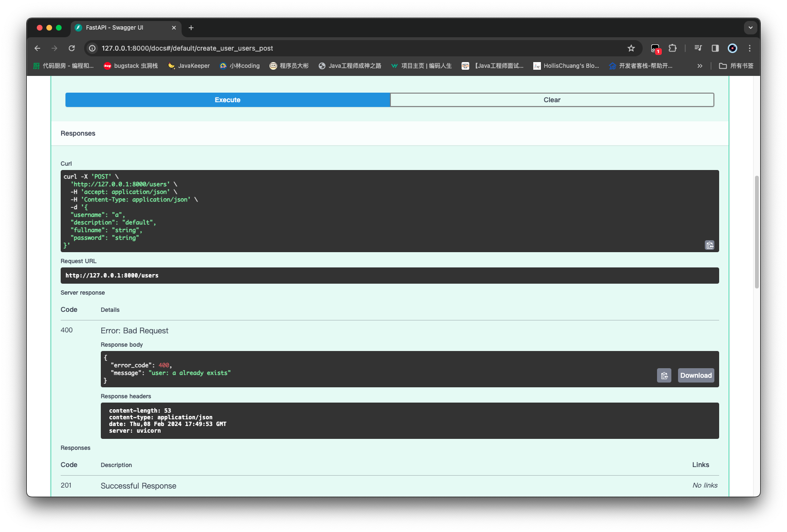The width and height of the screenshot is (787, 532).
Task: Click the "user: a already exists" message
Action: coord(190,373)
